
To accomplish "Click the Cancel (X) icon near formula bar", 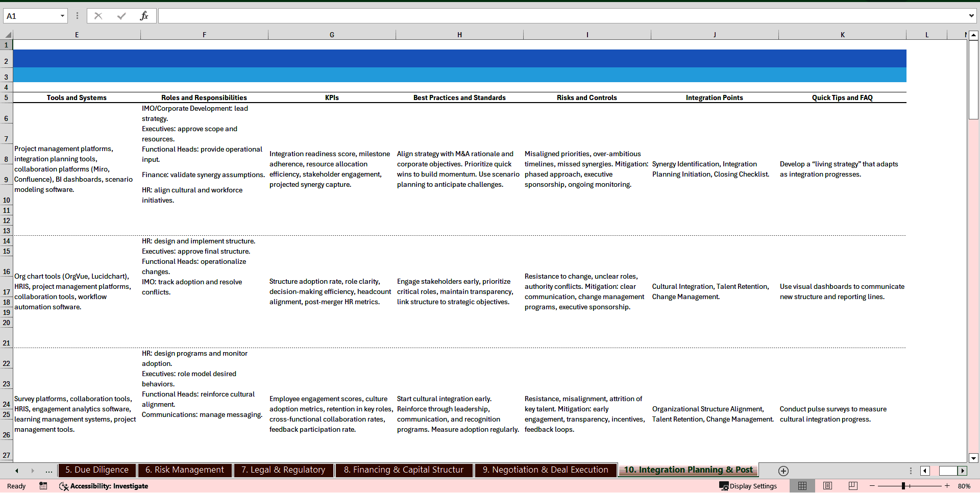I will tap(97, 16).
